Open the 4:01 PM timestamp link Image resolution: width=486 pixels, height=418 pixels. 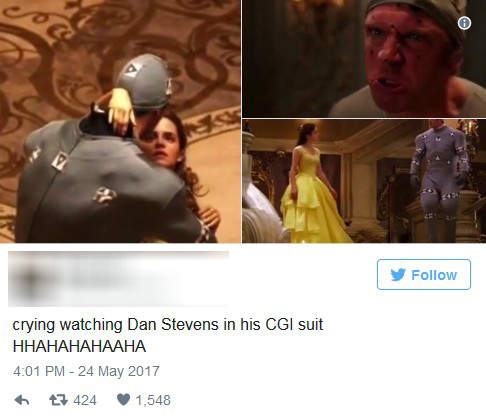39,371
